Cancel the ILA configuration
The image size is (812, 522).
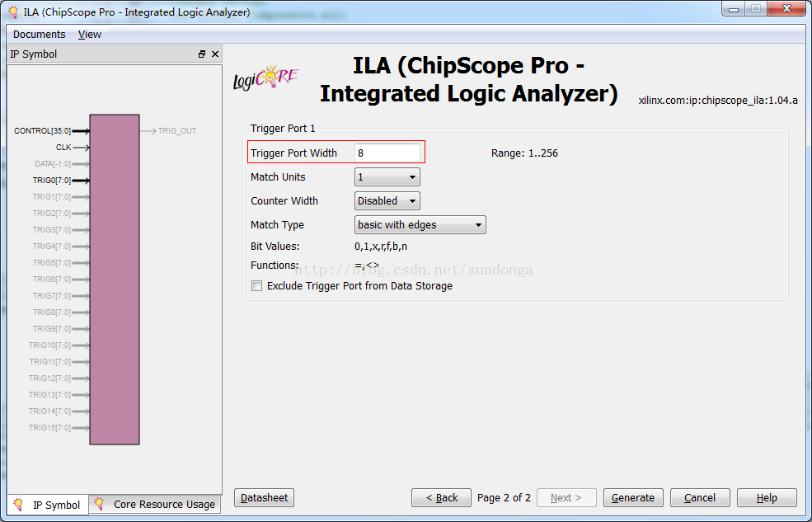[700, 497]
